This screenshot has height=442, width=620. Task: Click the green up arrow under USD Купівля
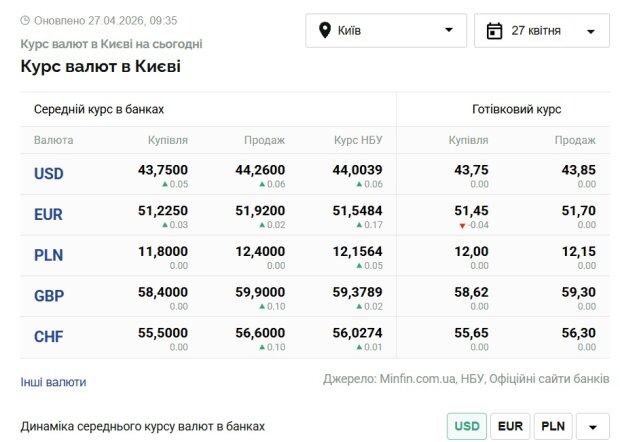pos(164,185)
